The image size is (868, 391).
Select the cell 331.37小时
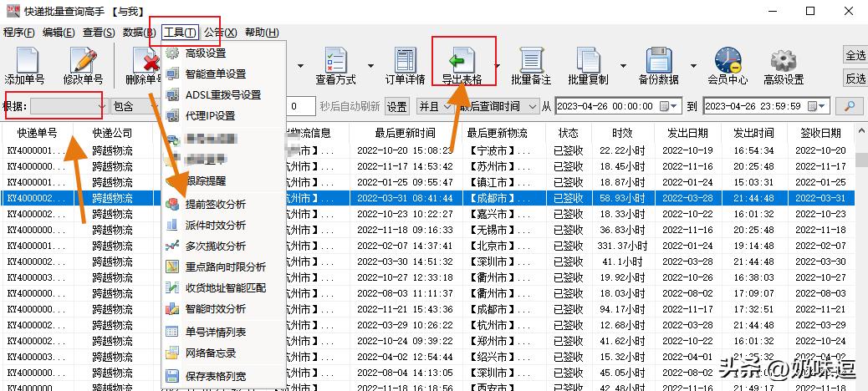623,246
